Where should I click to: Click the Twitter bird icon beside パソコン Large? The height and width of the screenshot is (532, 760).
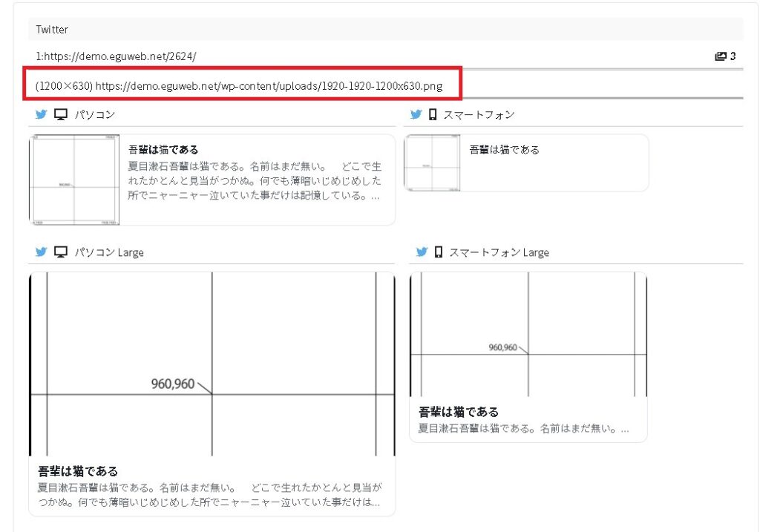click(x=42, y=252)
